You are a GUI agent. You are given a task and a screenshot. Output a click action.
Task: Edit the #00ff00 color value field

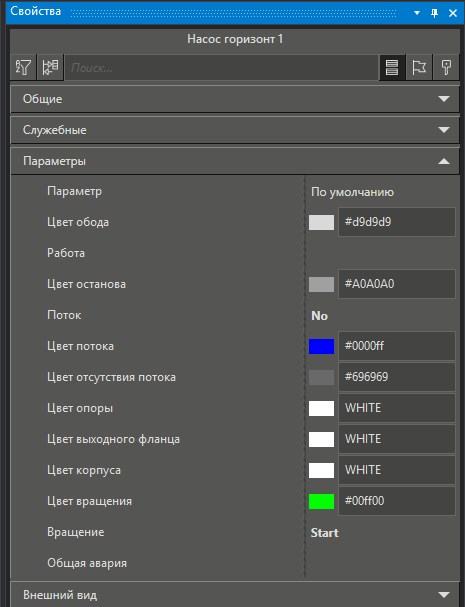pos(397,501)
